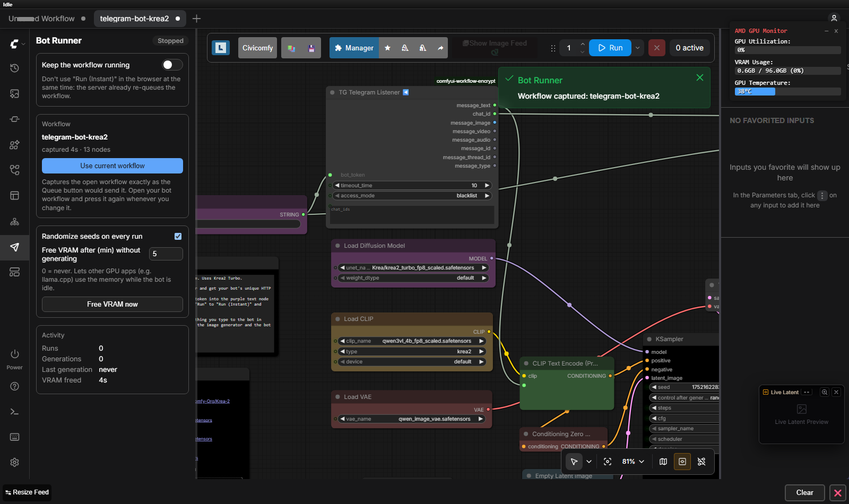849x504 pixels.
Task: Toggle Keep the workflow running switch
Action: click(172, 65)
